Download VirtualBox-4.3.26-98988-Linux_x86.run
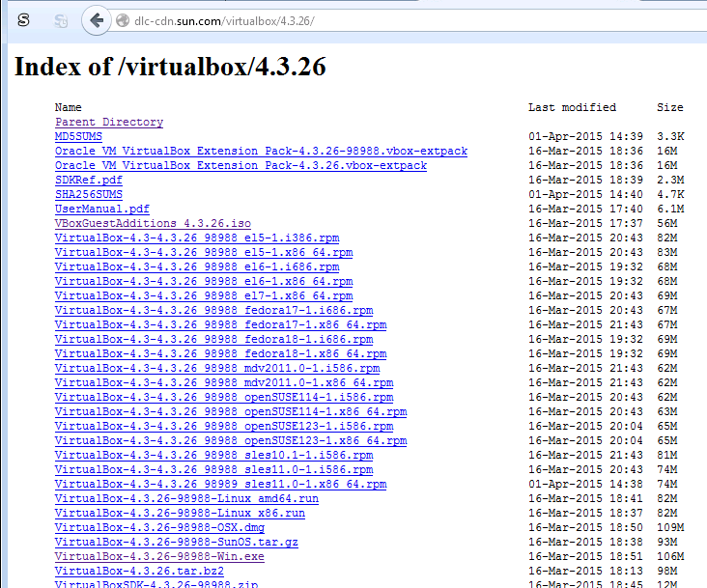This screenshot has width=707, height=588. coord(180,513)
